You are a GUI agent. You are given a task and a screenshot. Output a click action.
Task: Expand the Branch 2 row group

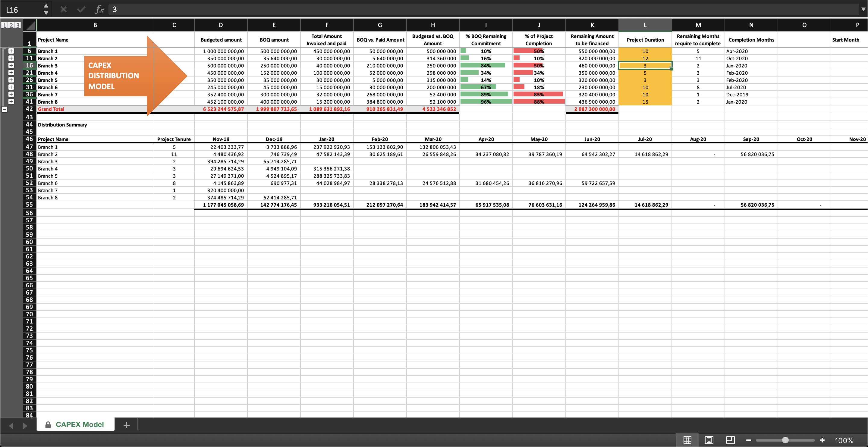(11, 58)
